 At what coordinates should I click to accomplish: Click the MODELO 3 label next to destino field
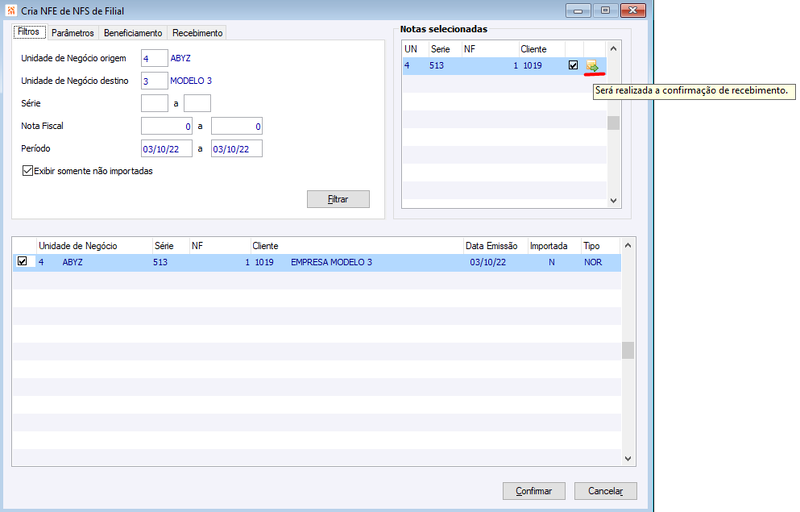(x=191, y=81)
